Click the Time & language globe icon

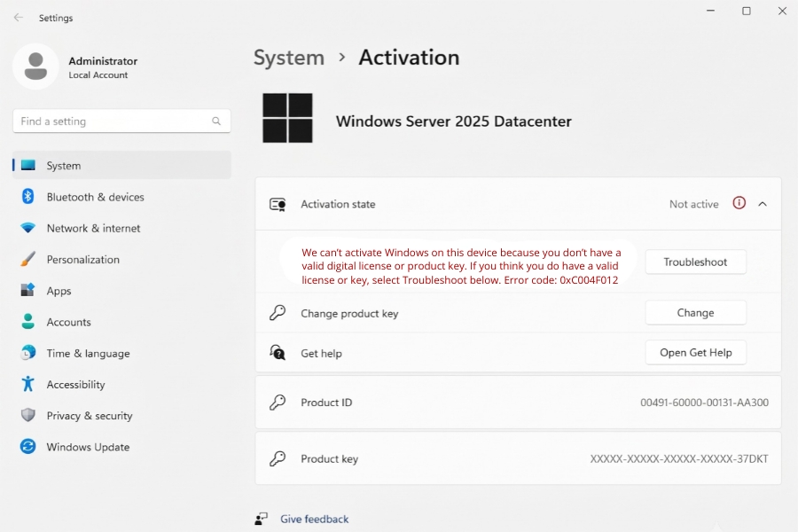click(28, 352)
